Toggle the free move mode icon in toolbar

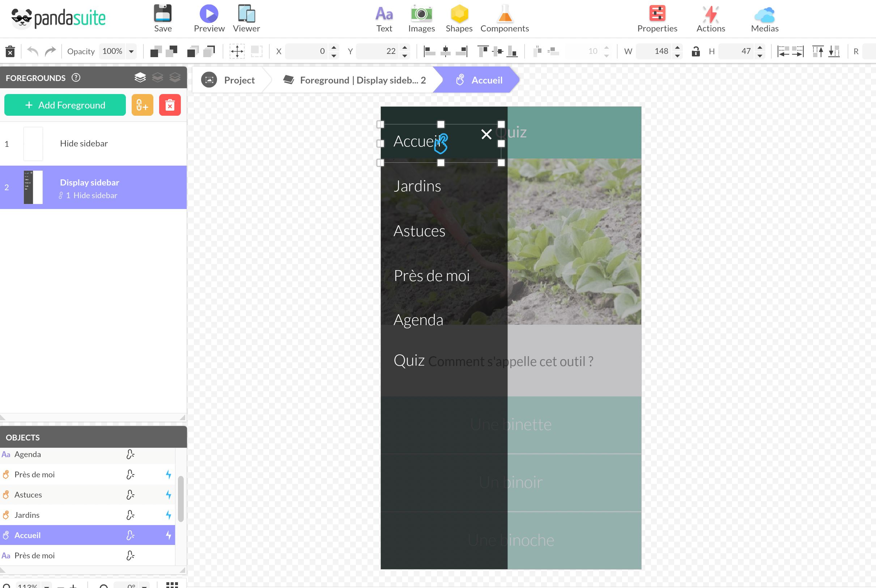(237, 51)
